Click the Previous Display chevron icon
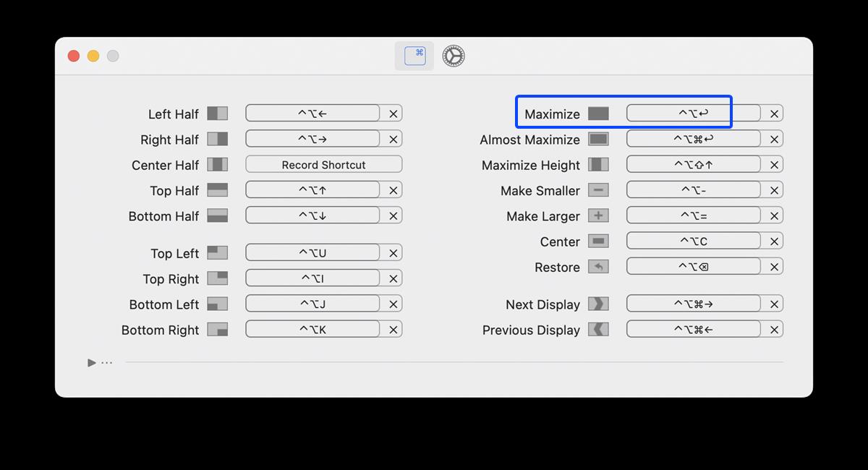This screenshot has height=470, width=868. 598,329
